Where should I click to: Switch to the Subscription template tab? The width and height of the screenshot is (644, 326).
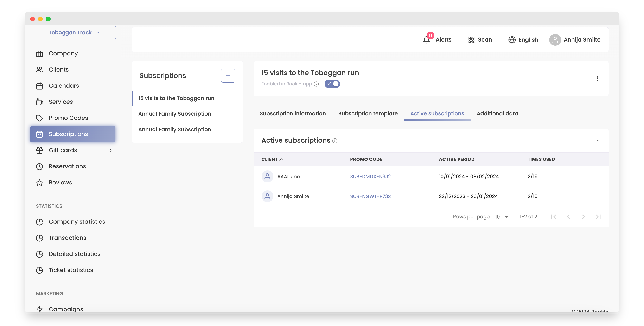tap(368, 113)
